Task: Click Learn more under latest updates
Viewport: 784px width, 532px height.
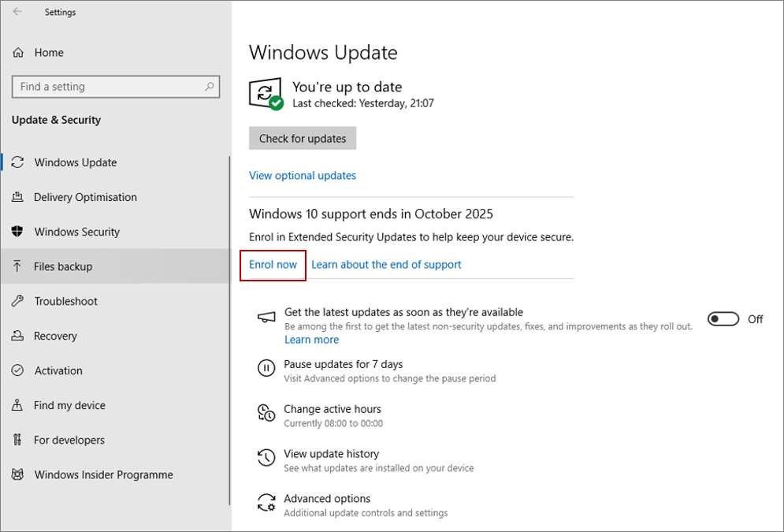Action: 311,340
